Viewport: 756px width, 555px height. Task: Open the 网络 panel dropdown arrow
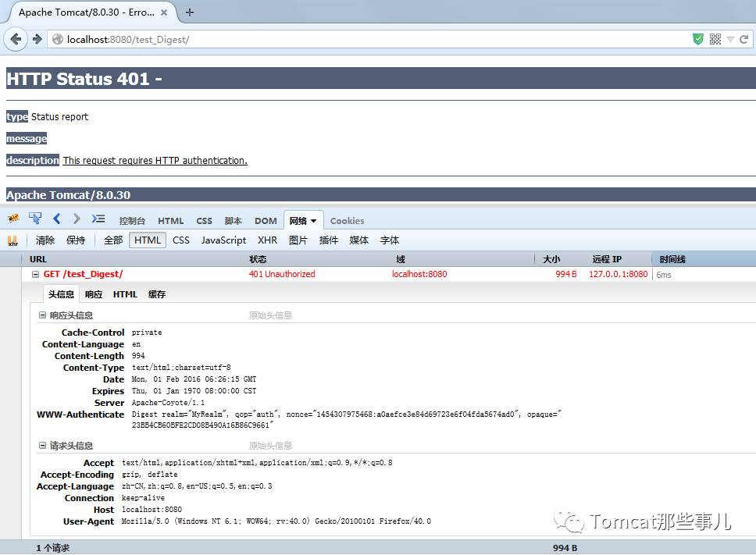pyautogui.click(x=314, y=221)
